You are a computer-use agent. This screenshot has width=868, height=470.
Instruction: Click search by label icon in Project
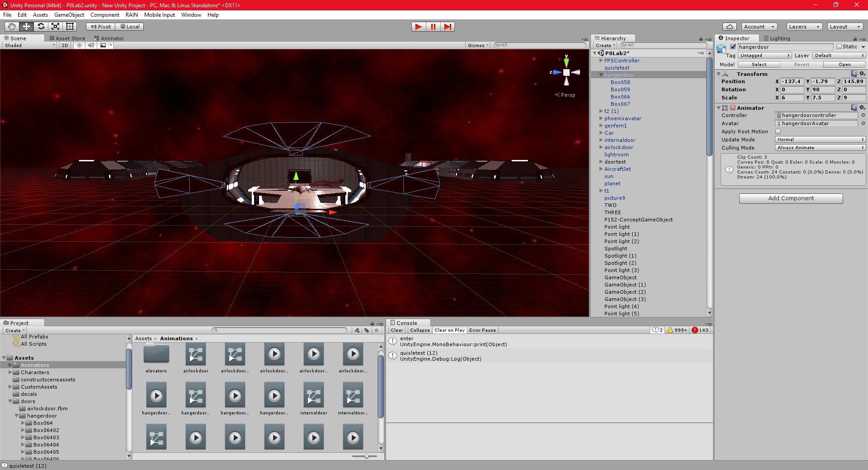pyautogui.click(x=367, y=330)
